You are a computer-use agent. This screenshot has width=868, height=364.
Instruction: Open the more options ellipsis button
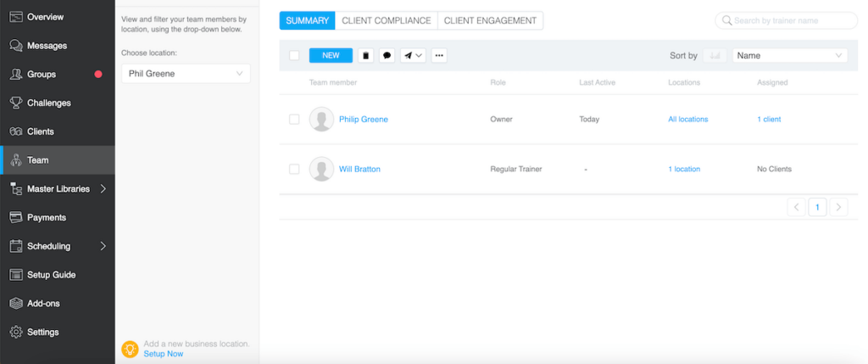click(438, 55)
